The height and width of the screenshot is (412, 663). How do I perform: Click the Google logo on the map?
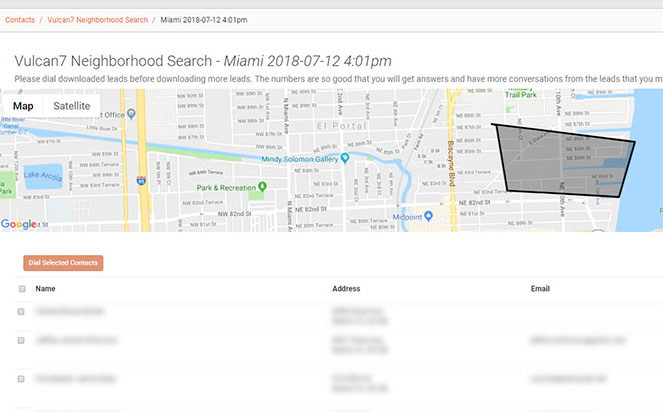[x=18, y=224]
